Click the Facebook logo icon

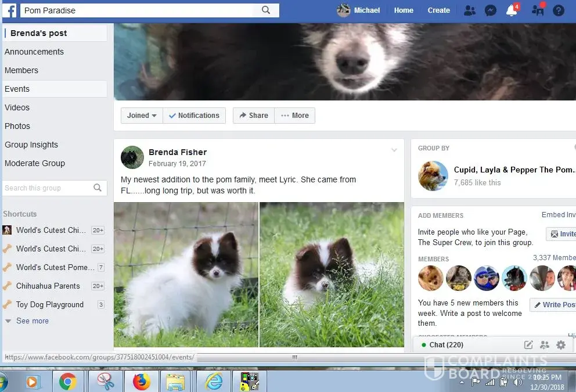click(x=11, y=10)
